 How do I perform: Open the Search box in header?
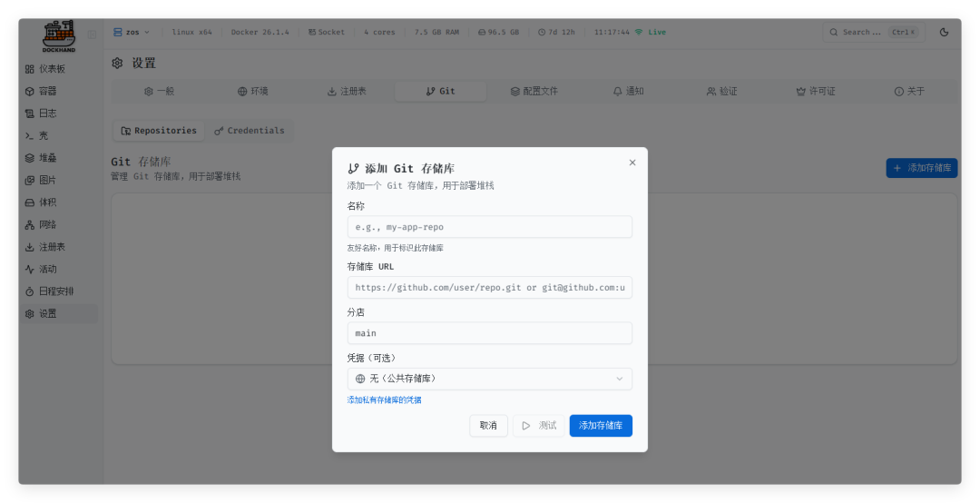pyautogui.click(x=873, y=32)
